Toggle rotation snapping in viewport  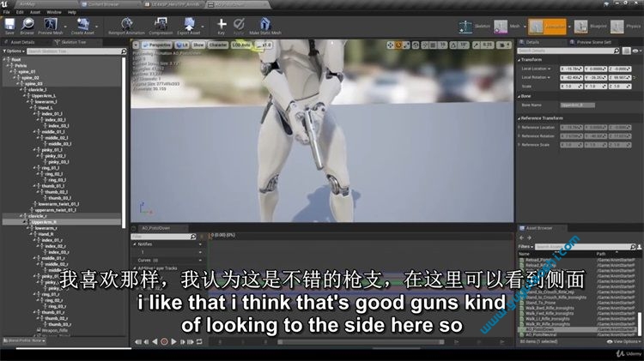tap(453, 45)
